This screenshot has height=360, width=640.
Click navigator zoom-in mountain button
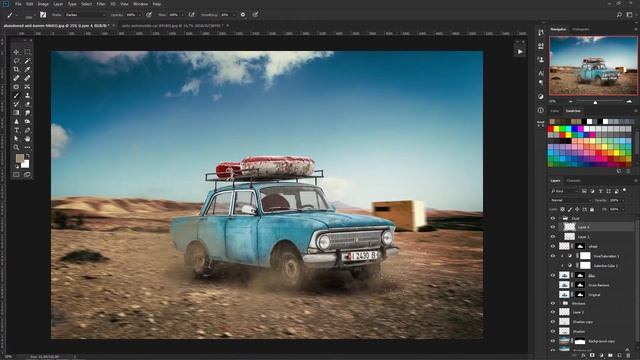(629, 101)
